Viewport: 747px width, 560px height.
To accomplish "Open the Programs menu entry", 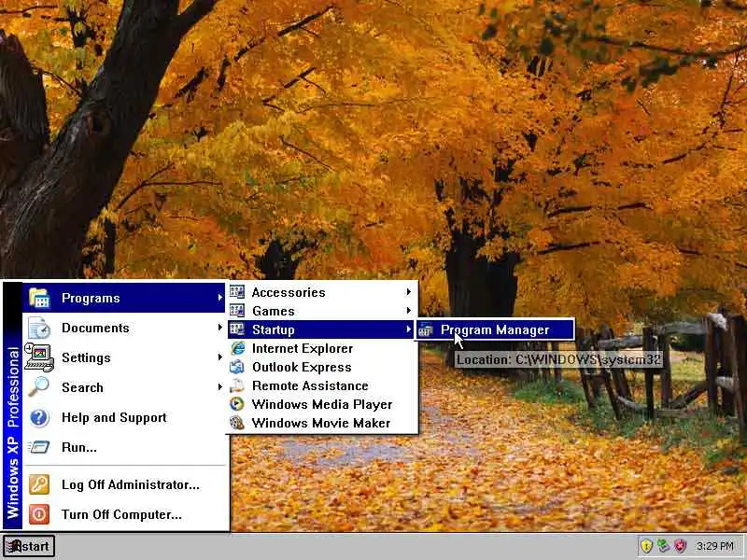I will pos(124,298).
